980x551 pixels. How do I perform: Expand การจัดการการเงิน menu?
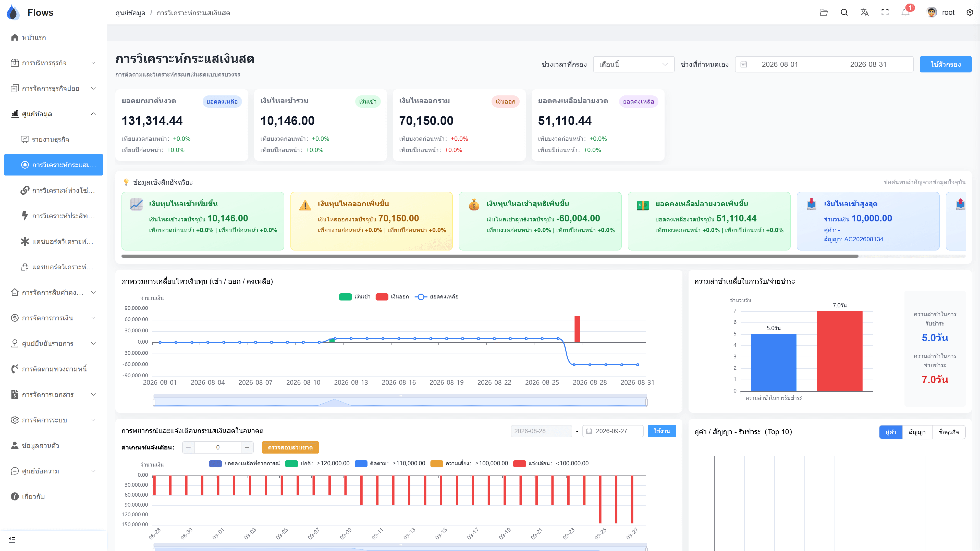[x=53, y=318]
